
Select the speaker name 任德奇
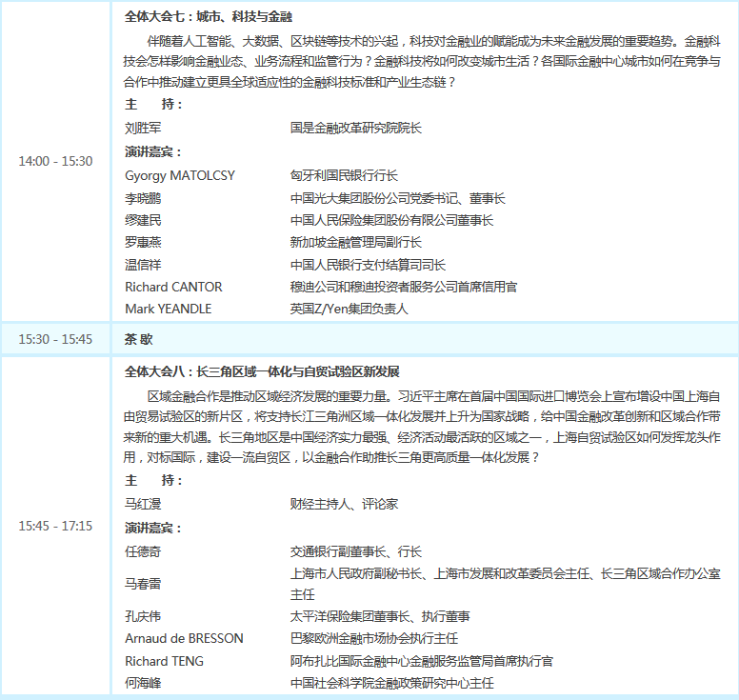143,551
